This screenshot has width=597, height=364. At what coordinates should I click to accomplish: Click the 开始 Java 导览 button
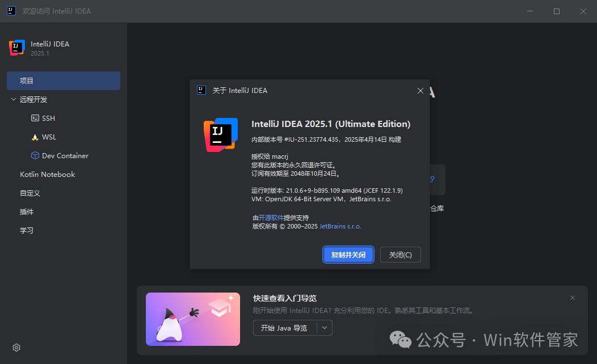pyautogui.click(x=285, y=328)
